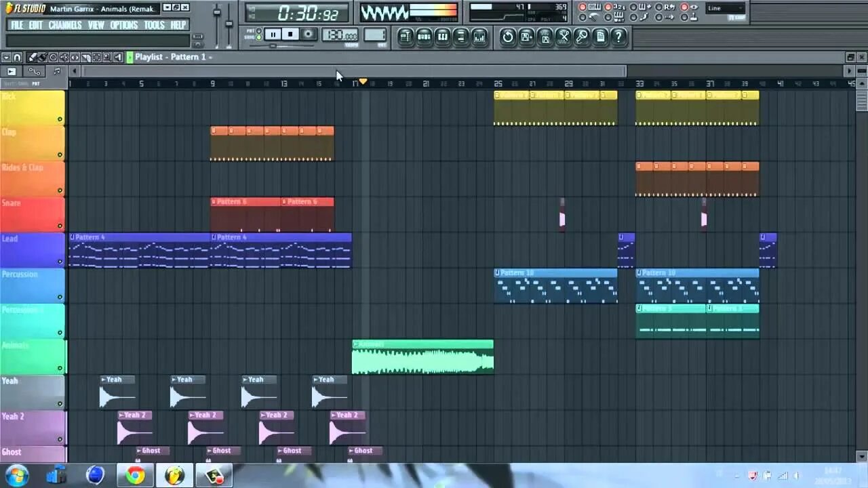Select the playlist Delete tool

pyautogui.click(x=53, y=58)
